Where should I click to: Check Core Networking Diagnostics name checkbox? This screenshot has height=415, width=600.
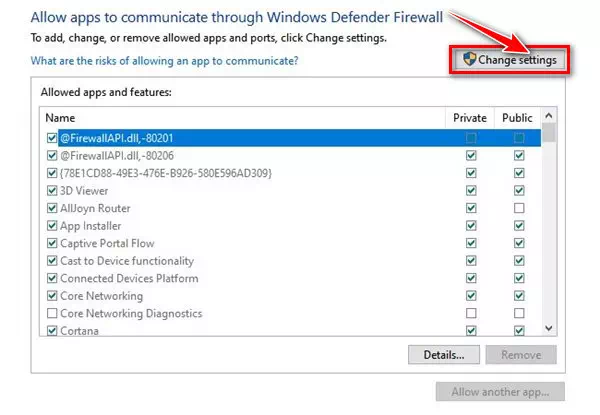pyautogui.click(x=52, y=313)
